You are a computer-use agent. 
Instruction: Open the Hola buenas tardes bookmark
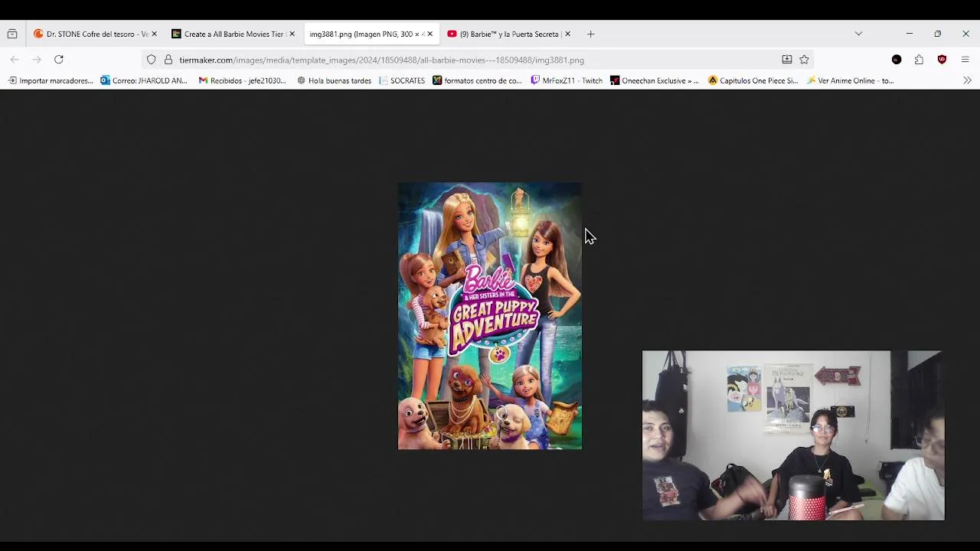point(334,80)
